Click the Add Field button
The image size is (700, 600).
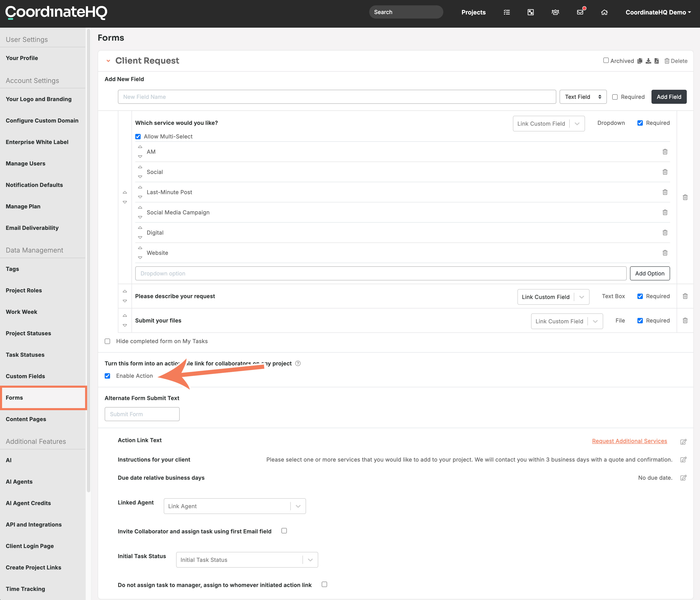(x=669, y=97)
